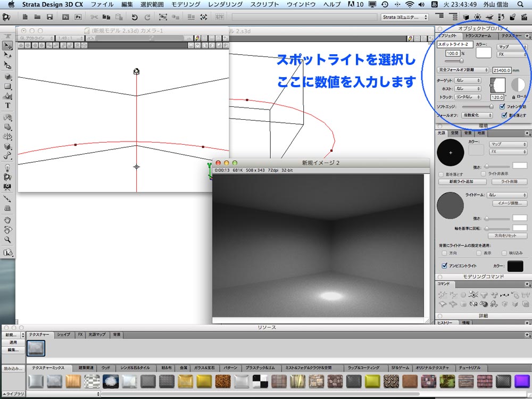Screen dimensions: 532x399
Task: Switch to the 空間 tab
Action: (x=455, y=133)
